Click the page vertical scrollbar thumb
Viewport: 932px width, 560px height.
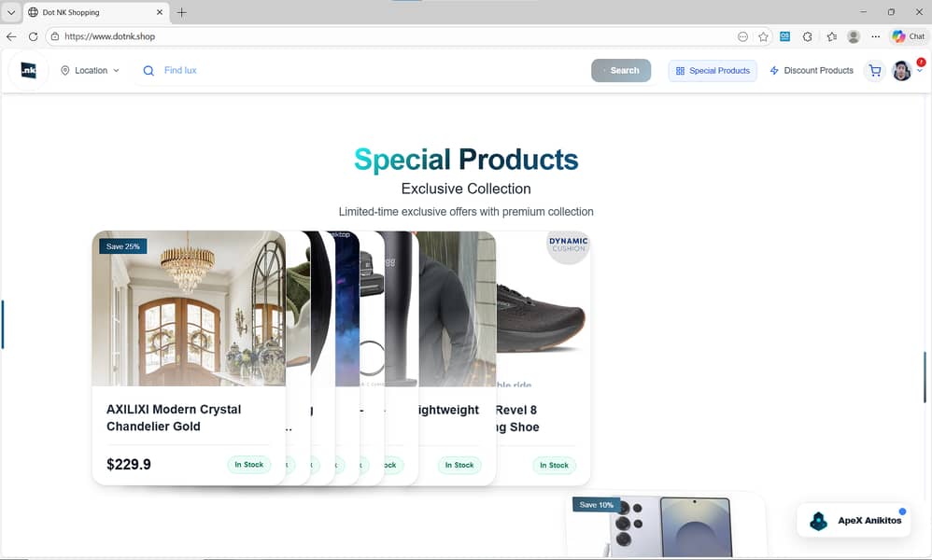click(925, 377)
